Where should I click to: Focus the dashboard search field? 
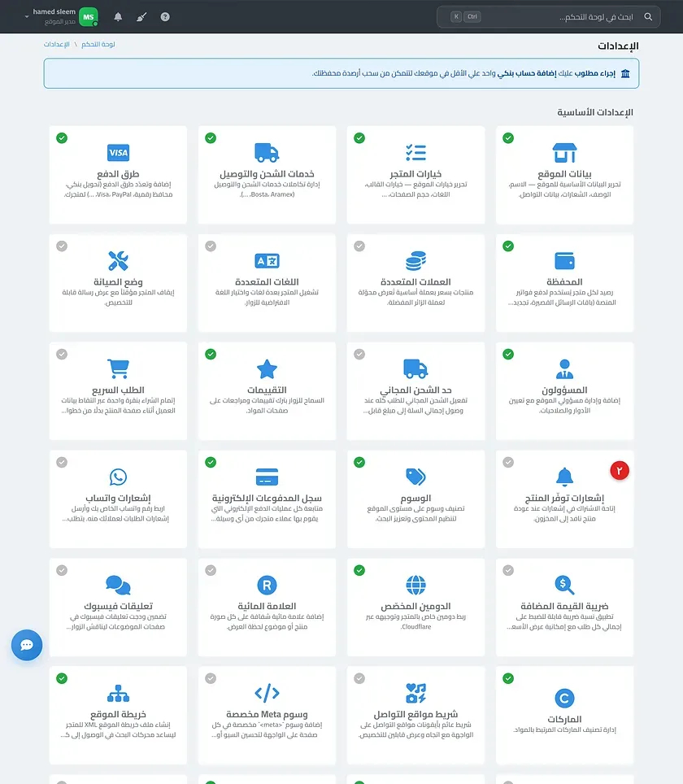(548, 17)
